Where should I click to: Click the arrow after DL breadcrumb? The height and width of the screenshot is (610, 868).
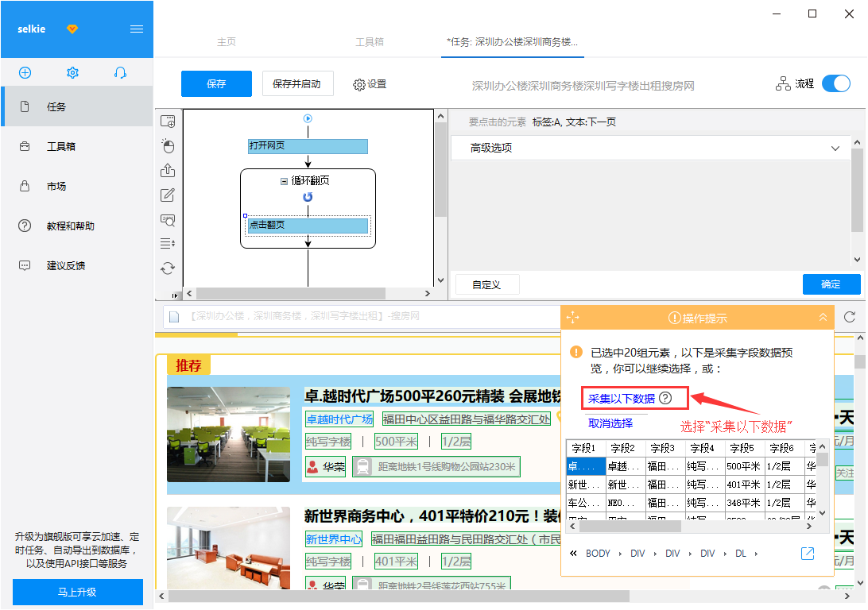756,554
